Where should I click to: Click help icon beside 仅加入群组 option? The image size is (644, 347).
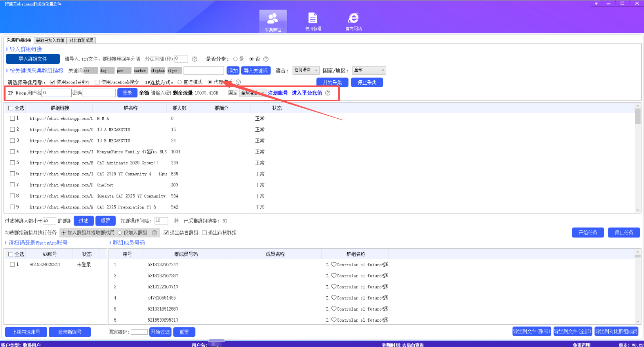154,233
